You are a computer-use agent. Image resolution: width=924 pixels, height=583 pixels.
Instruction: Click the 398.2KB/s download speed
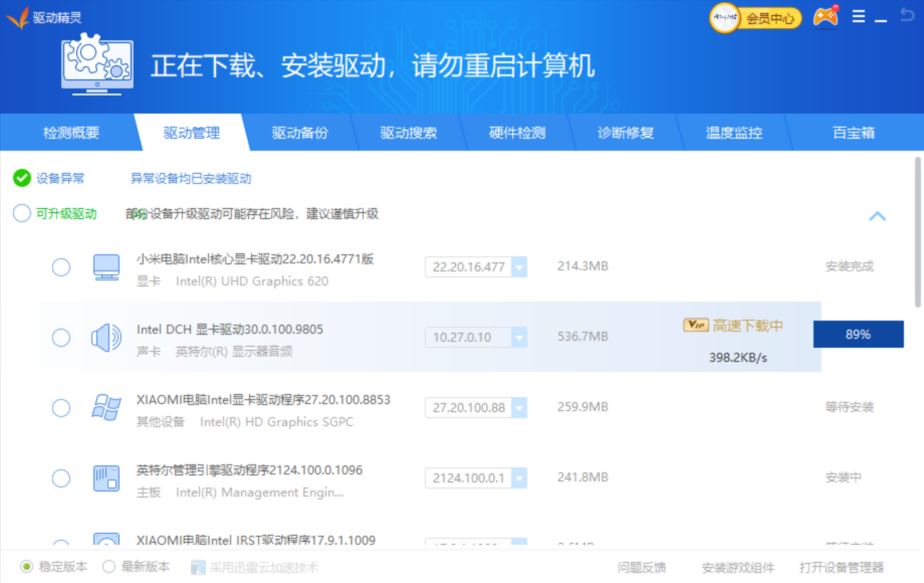click(738, 357)
